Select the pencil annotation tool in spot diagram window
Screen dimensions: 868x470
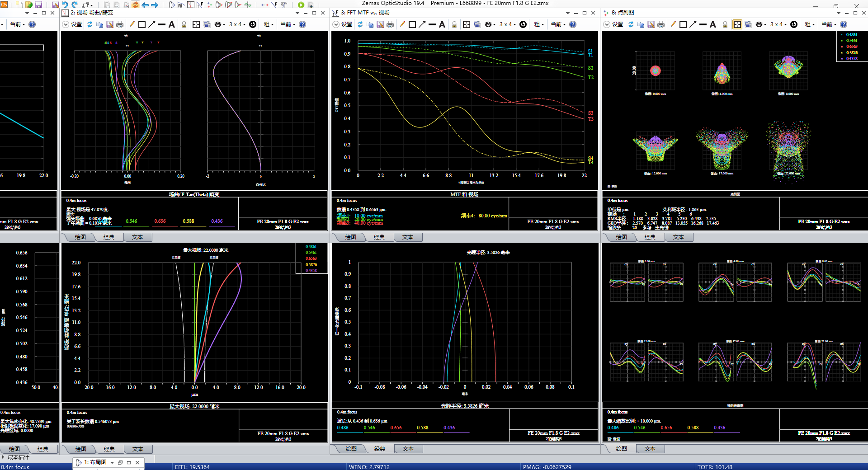point(673,24)
